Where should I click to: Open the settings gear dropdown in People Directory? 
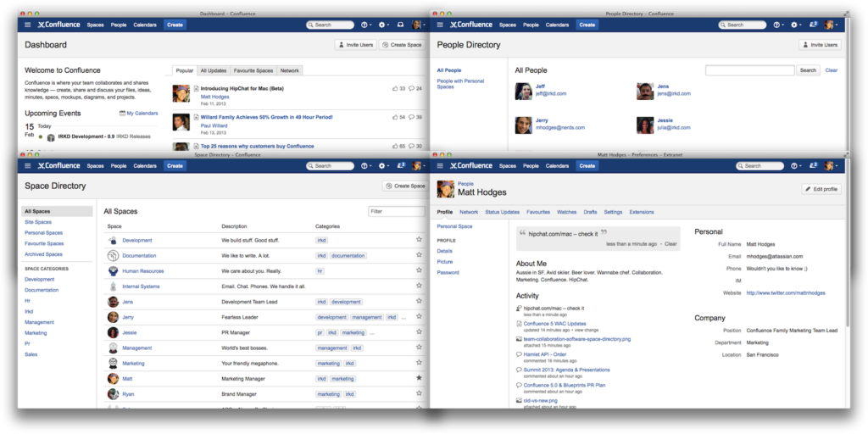point(793,25)
